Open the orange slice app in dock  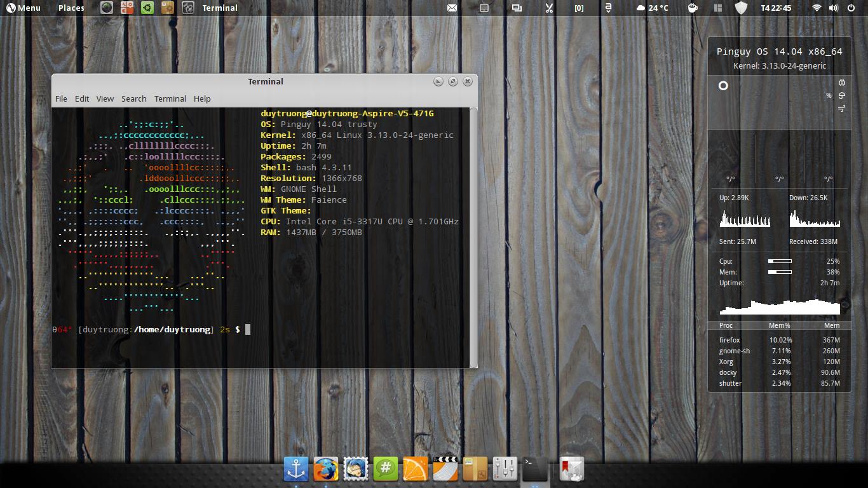click(x=416, y=469)
